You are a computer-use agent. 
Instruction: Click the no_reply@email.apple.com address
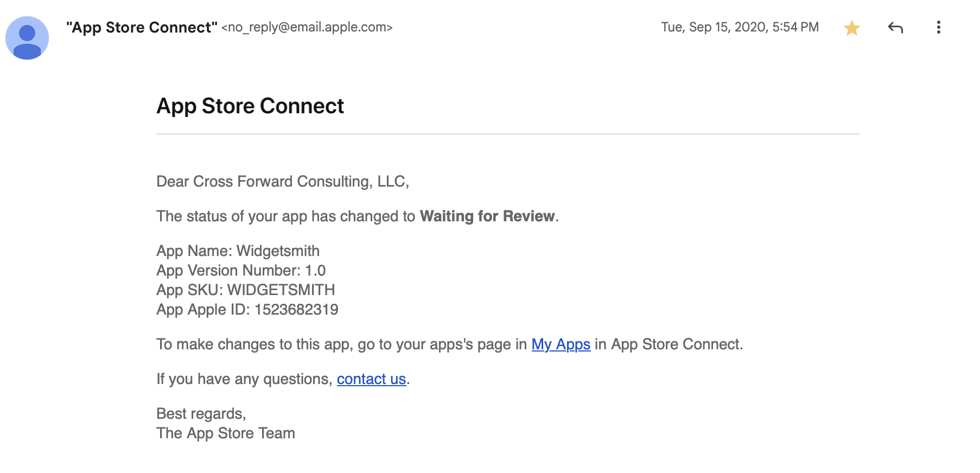307,28
